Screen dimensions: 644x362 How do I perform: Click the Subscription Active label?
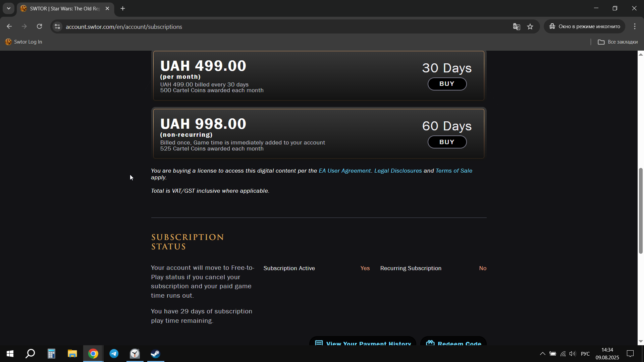click(x=289, y=268)
